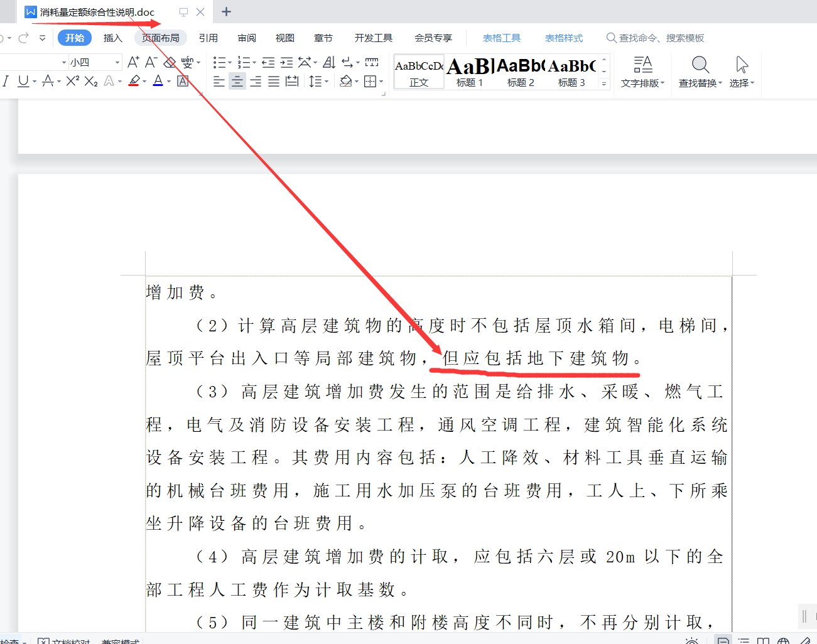The width and height of the screenshot is (817, 644).
Task: Toggle center alignment
Action: pos(237,81)
